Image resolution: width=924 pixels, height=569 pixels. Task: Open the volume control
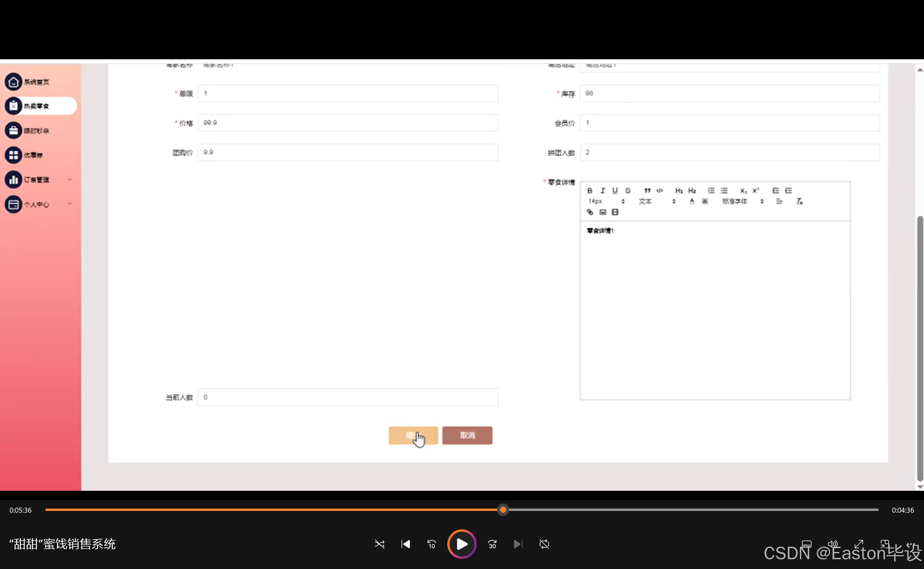tap(832, 544)
